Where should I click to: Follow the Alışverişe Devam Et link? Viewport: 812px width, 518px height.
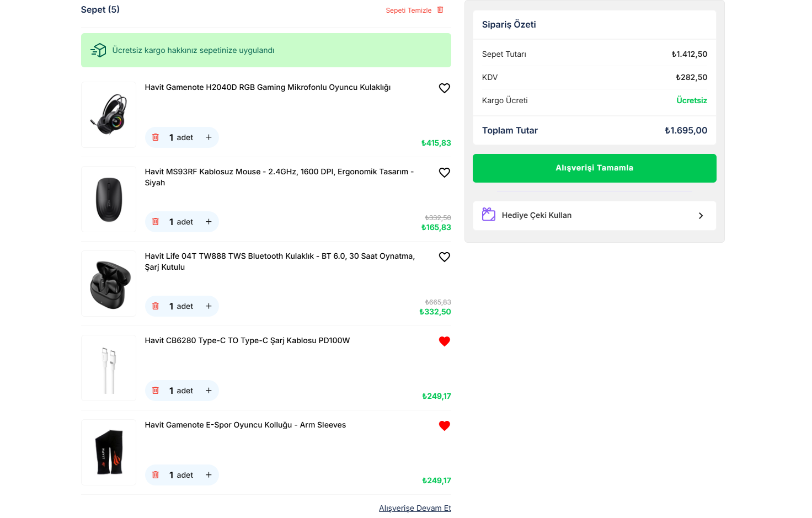(415, 508)
